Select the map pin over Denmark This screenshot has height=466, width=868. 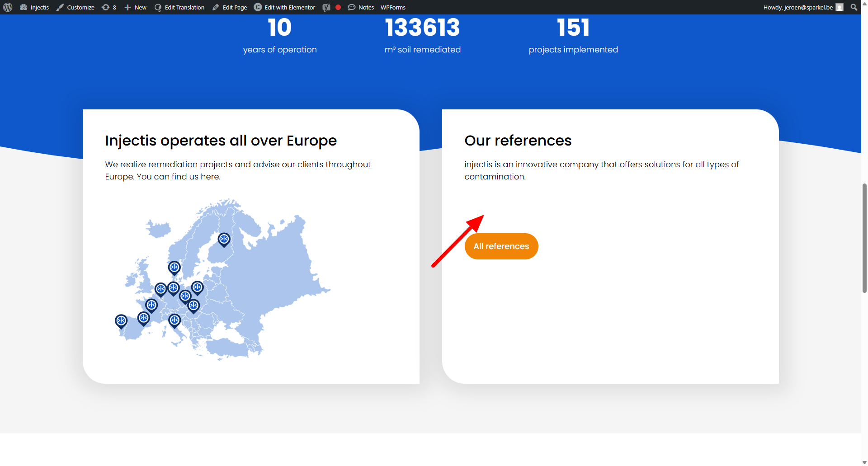click(174, 268)
